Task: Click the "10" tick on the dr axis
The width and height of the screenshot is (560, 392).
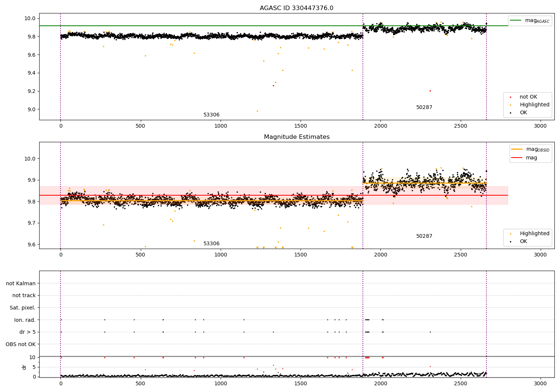Action: coord(32,358)
